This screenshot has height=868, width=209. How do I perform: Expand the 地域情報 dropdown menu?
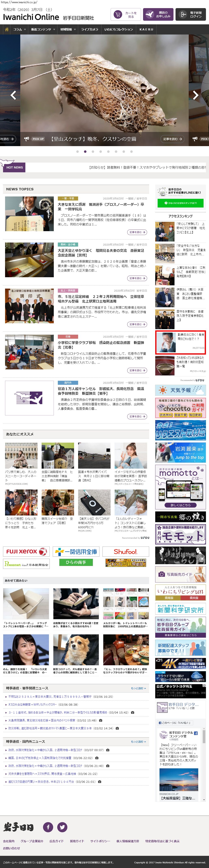(68, 29)
